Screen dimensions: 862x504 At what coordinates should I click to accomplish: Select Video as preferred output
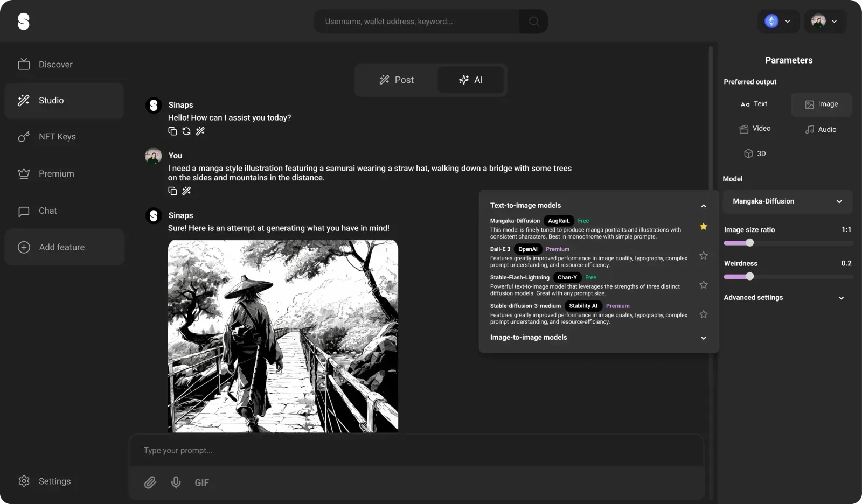point(755,129)
